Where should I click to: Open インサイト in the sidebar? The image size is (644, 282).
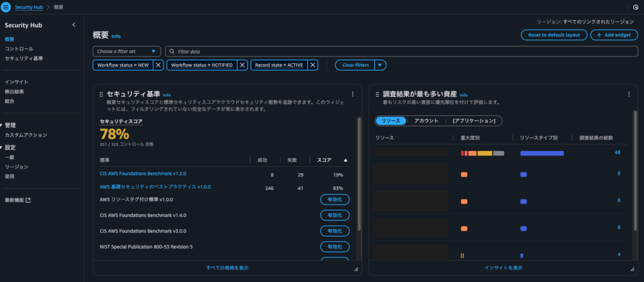click(x=16, y=82)
